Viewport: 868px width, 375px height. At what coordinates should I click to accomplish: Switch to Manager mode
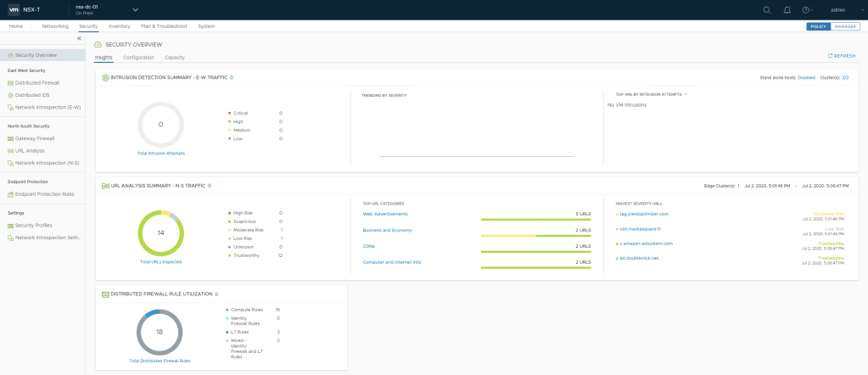tap(844, 26)
